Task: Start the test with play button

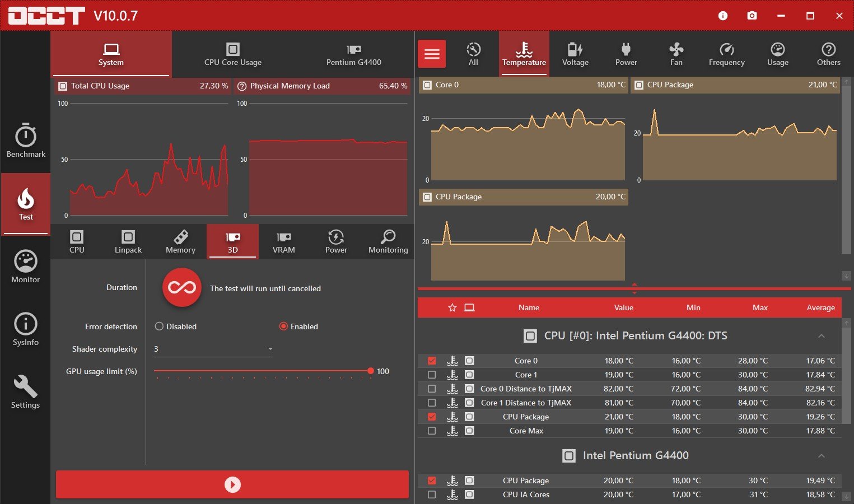Action: [232, 484]
